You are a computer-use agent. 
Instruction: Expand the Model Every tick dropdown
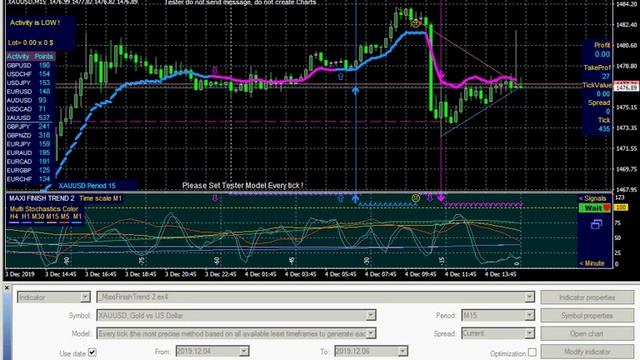371,333
